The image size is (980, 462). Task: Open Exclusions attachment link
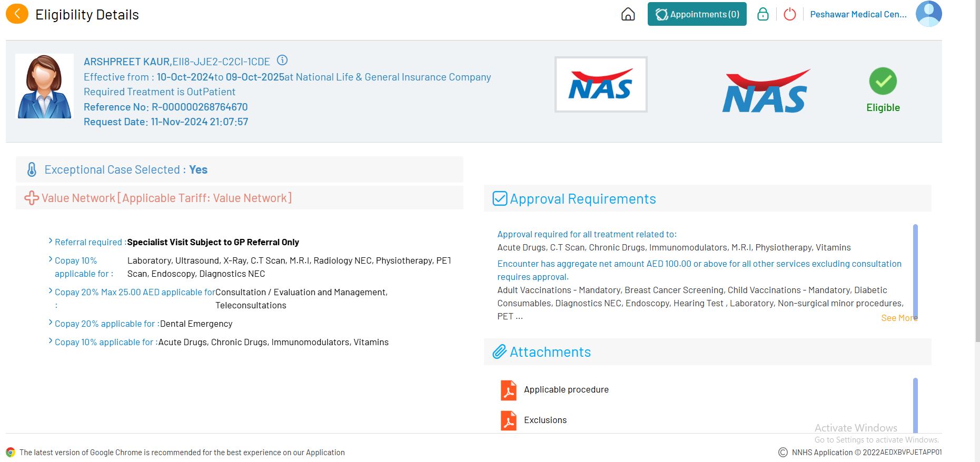click(545, 420)
